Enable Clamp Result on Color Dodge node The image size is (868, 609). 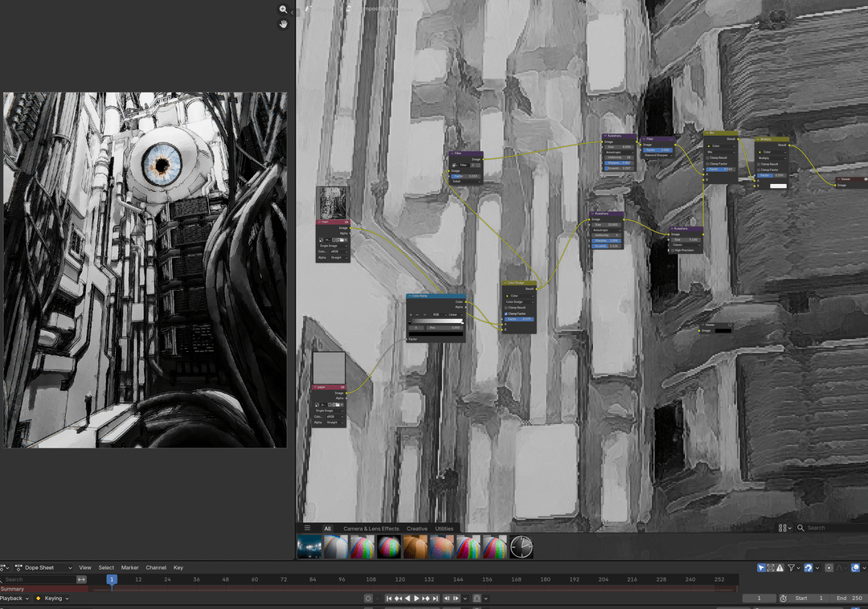tap(507, 308)
